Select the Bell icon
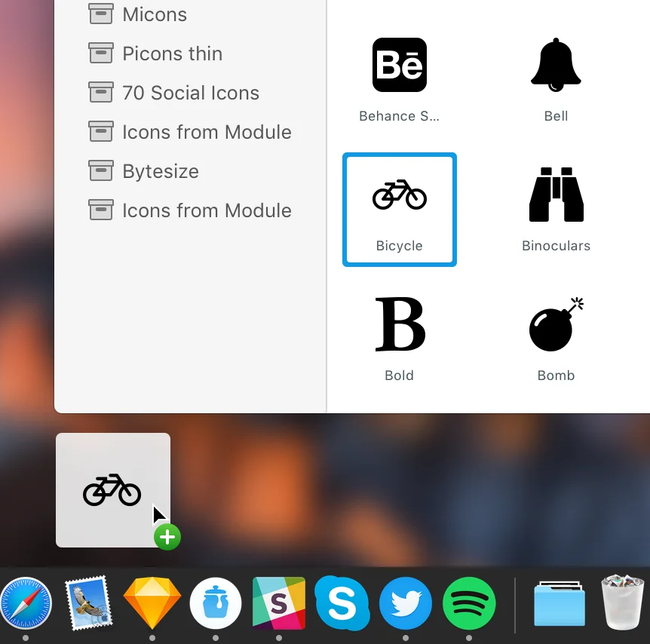The image size is (650, 644). click(x=556, y=65)
